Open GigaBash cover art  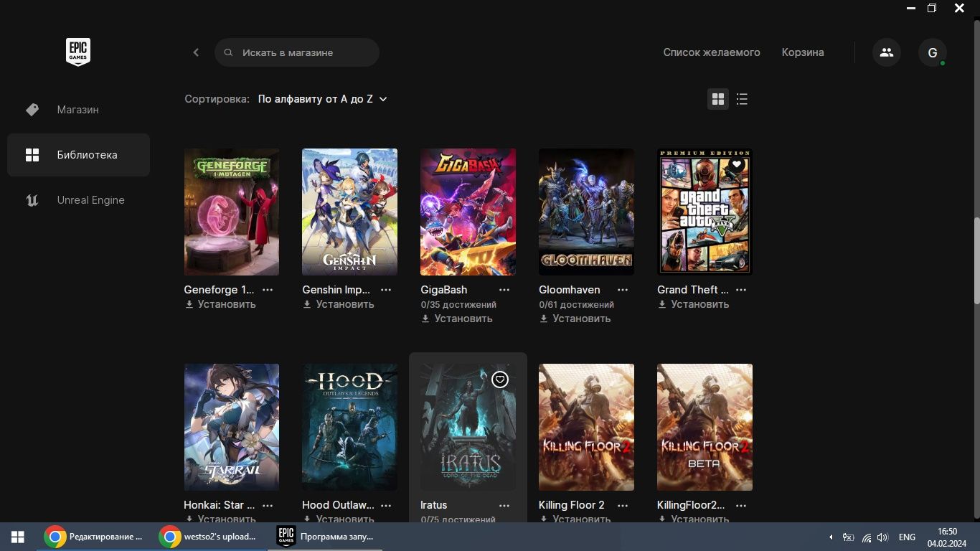[x=468, y=212]
